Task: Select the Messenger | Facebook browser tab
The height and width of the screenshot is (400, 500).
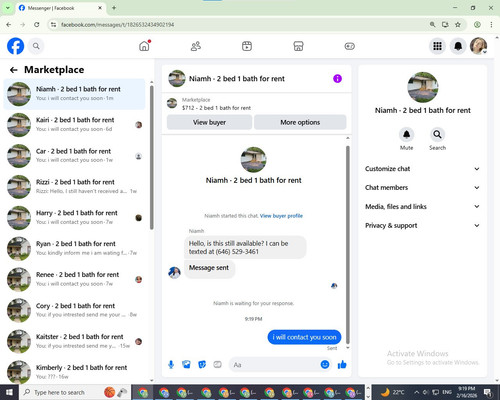Action: pos(60,8)
